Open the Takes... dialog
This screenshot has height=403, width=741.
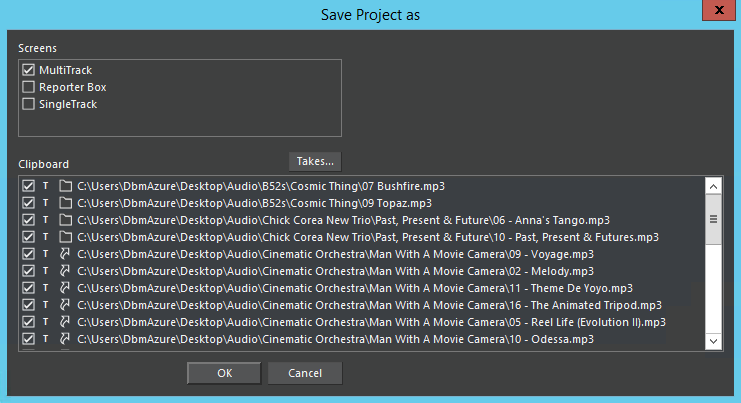click(x=315, y=161)
